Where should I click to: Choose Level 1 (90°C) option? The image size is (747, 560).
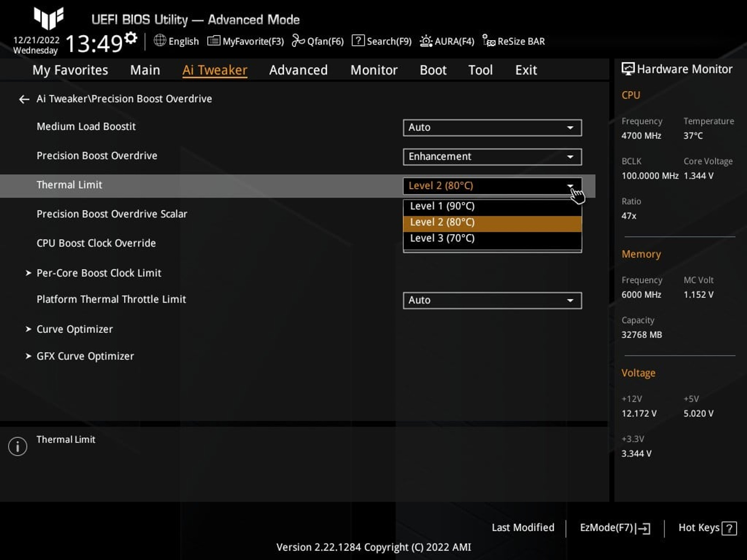[x=492, y=206]
